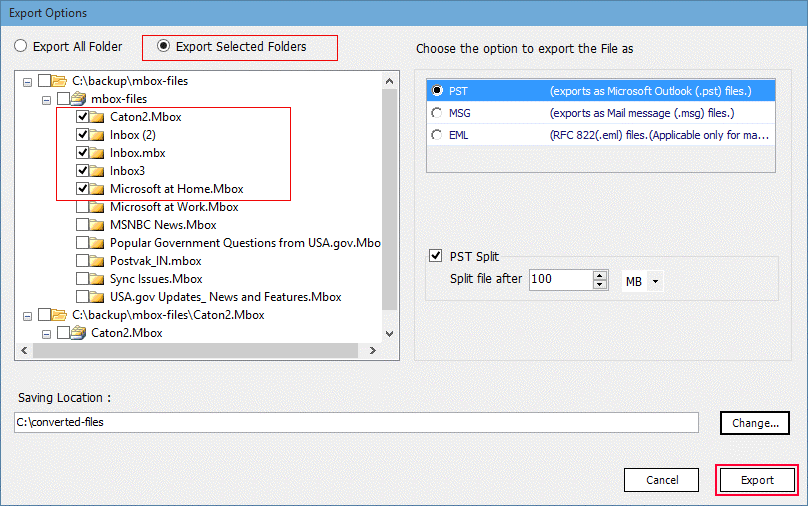Choose the EML export format option

(436, 134)
